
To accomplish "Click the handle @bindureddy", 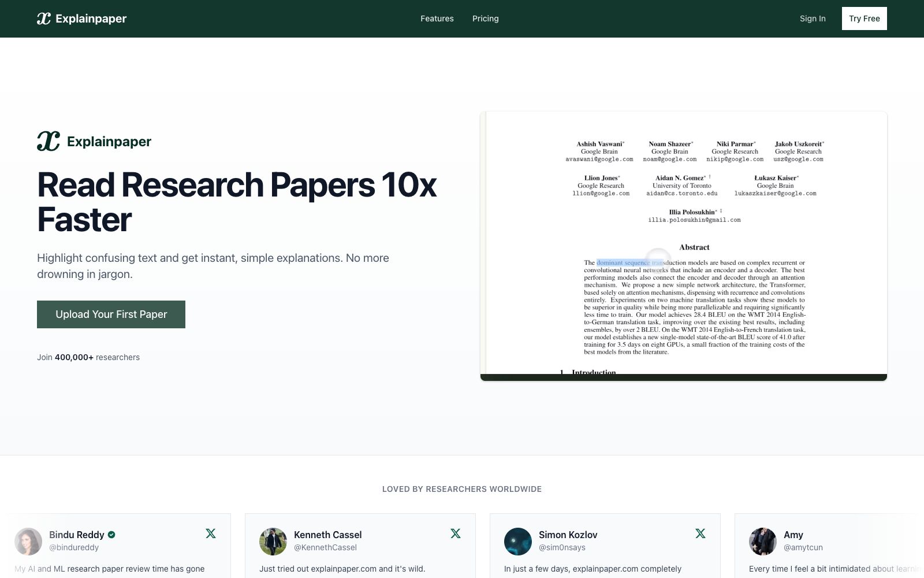I will (74, 547).
